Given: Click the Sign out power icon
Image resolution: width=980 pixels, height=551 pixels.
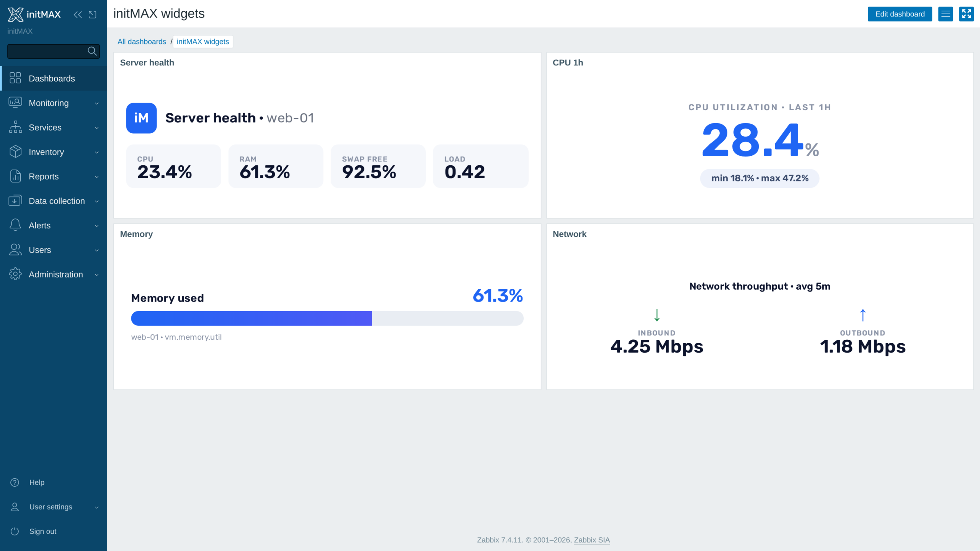Looking at the screenshot, I should (15, 531).
